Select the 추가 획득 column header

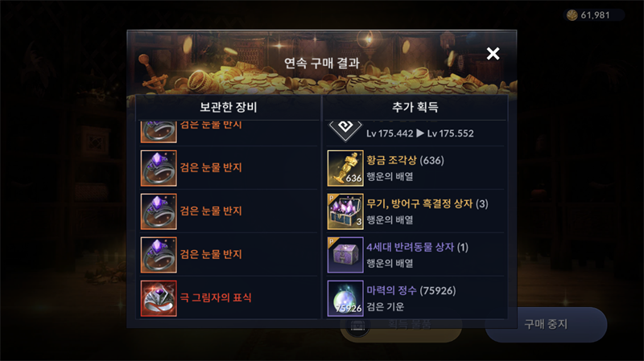pyautogui.click(x=415, y=108)
